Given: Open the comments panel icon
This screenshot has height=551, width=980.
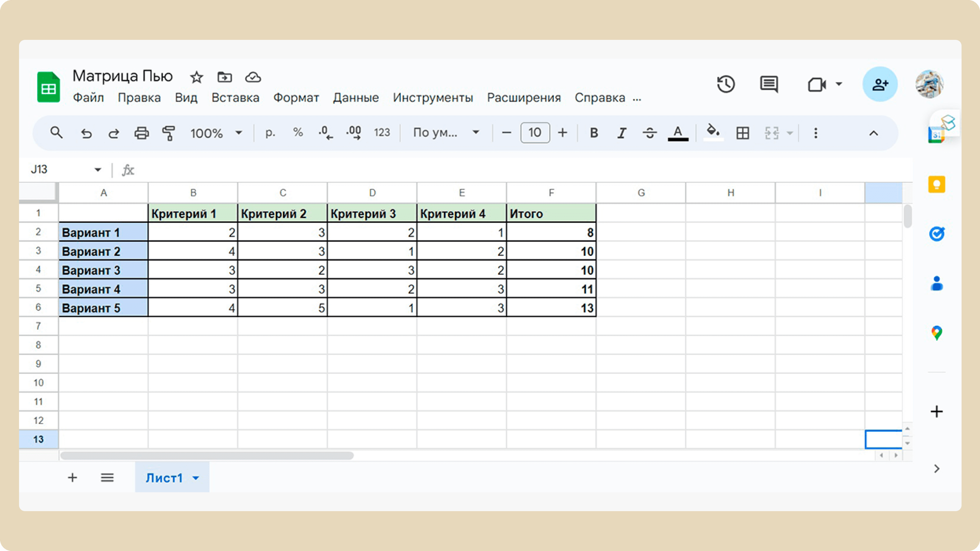Looking at the screenshot, I should point(769,84).
